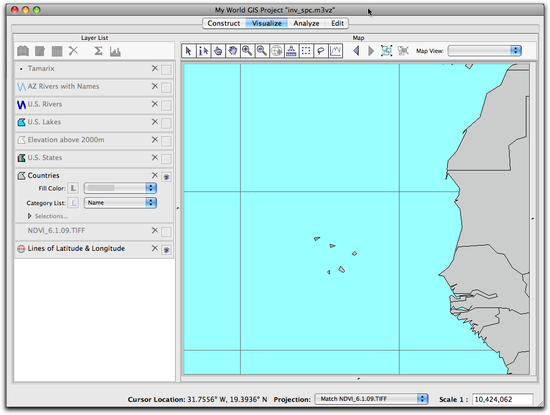Select the pointing hand link tool
Screen dimensions: 550x415
click(x=218, y=51)
